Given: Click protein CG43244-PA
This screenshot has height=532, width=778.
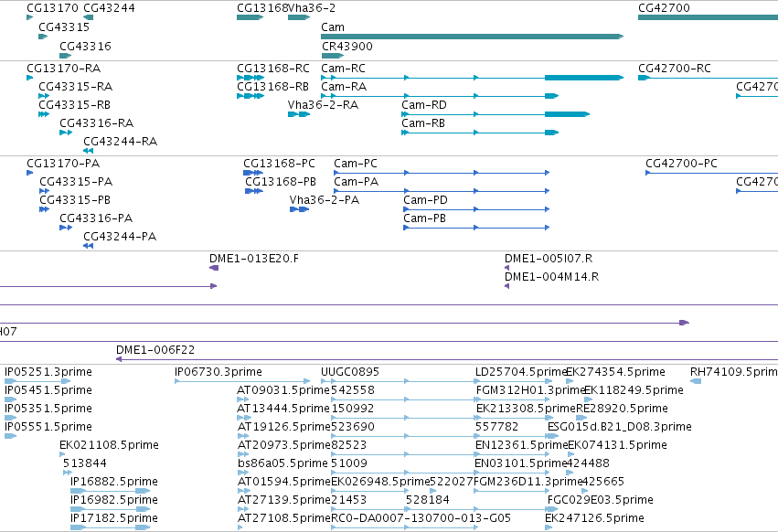Looking at the screenshot, I should (x=120, y=237).
